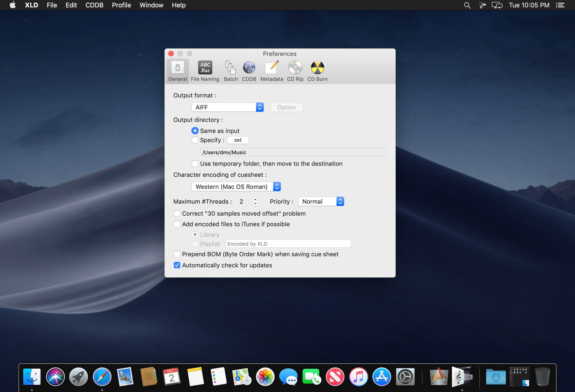Select the AIFF output format dropdown
Screen dimensions: 575x392
[227, 107]
